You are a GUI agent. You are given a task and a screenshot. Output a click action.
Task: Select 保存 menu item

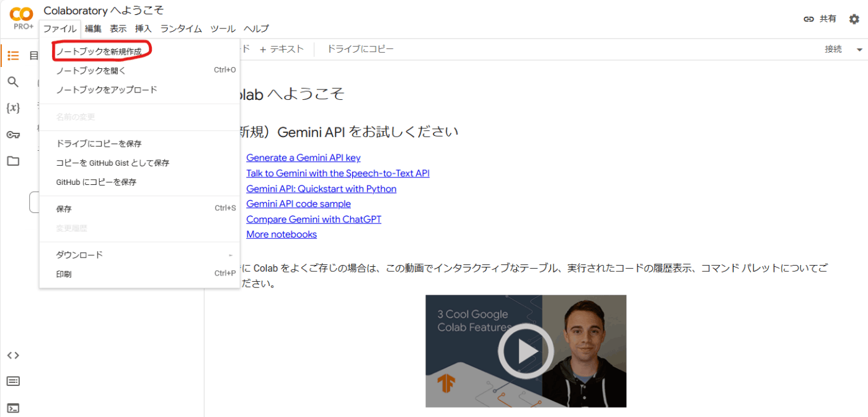[139, 209]
